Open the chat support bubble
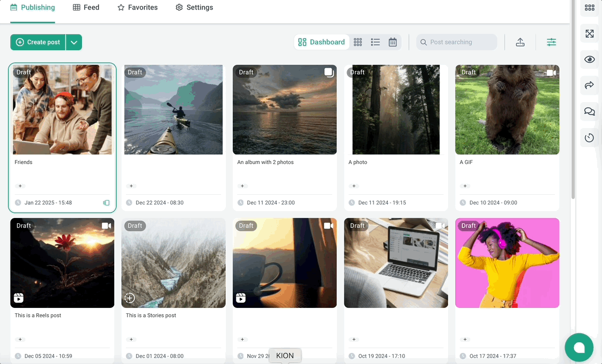This screenshot has height=364, width=602. click(579, 347)
